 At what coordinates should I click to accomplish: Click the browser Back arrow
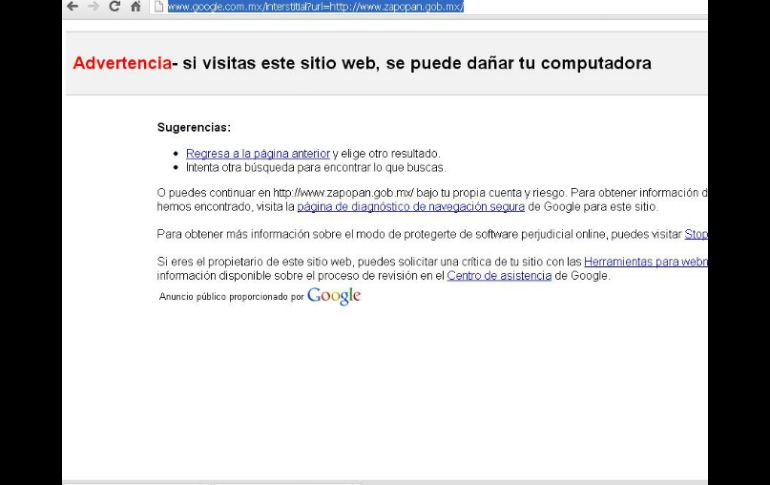point(72,7)
